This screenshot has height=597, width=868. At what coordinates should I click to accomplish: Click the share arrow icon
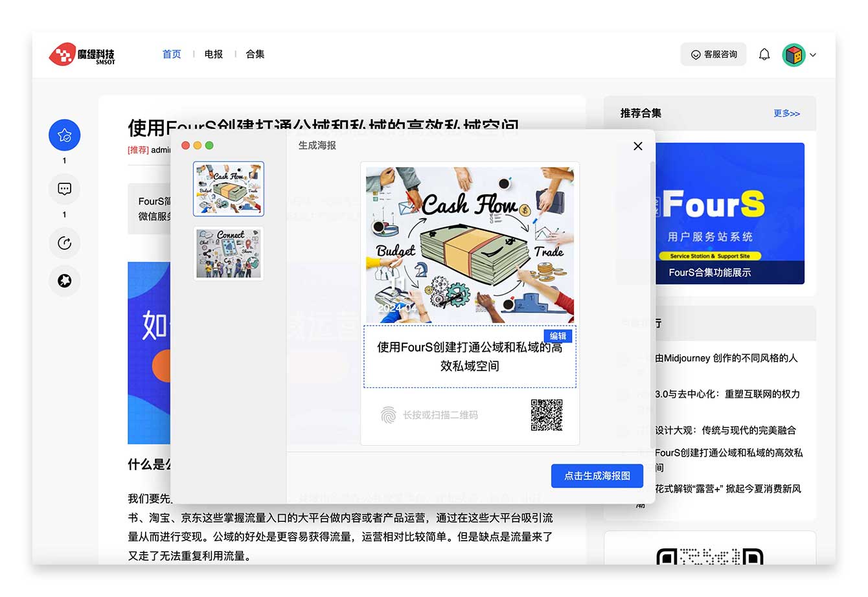(x=65, y=243)
